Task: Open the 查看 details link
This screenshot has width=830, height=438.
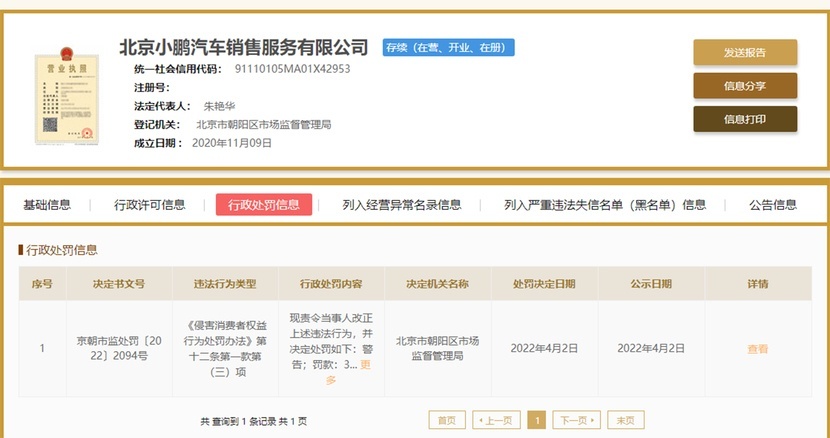Action: [x=757, y=349]
